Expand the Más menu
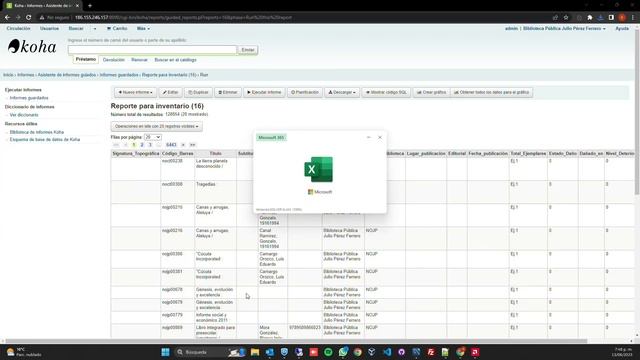This screenshot has width=640, height=360. [x=143, y=29]
